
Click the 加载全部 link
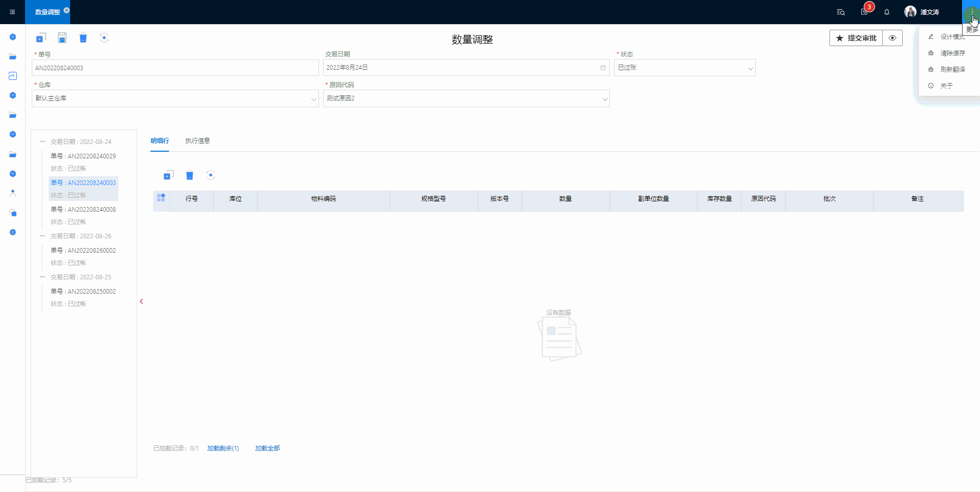(267, 448)
